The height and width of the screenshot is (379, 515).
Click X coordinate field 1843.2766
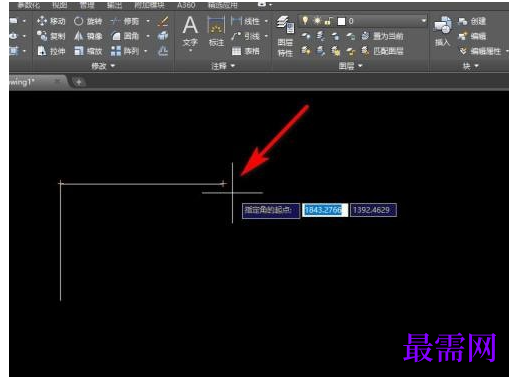click(x=325, y=210)
